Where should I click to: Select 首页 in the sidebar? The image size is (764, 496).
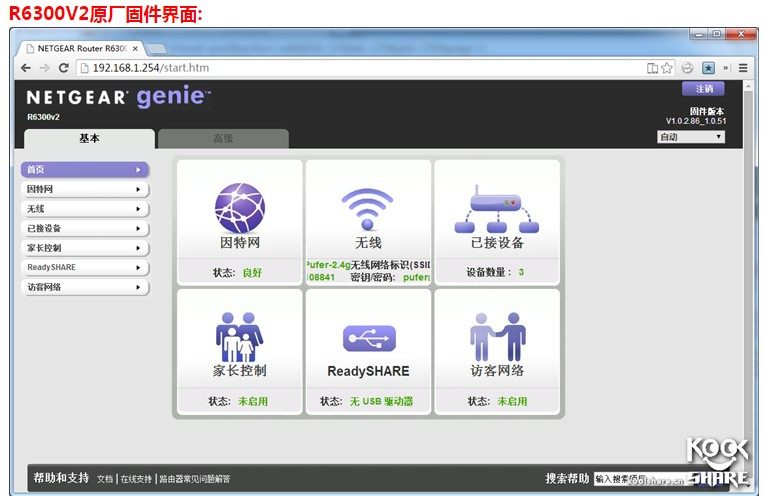(85, 170)
